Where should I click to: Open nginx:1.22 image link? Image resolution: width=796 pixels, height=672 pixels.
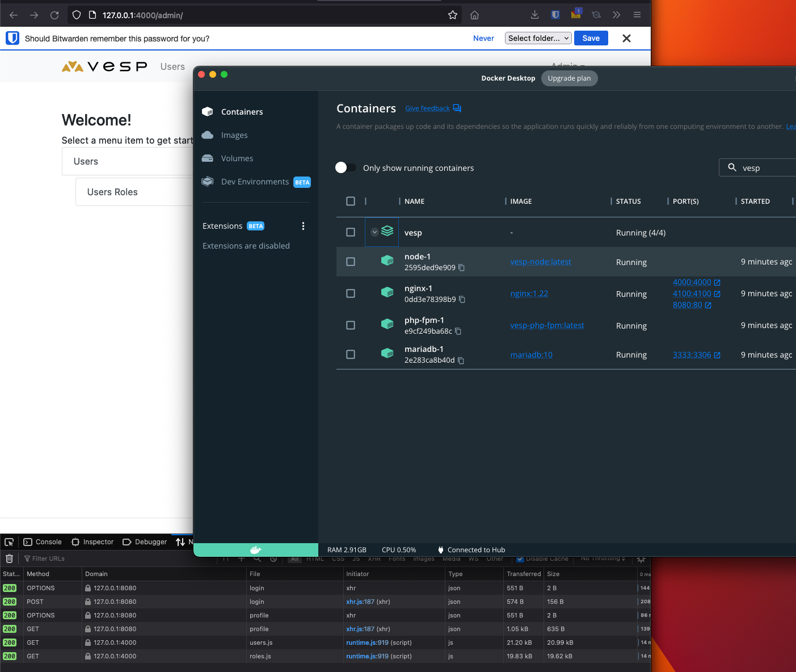529,293
